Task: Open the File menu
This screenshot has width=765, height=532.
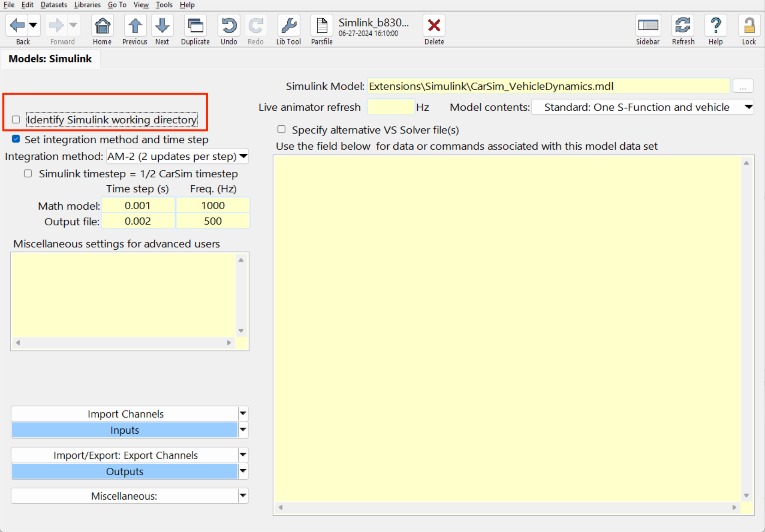Action: pyautogui.click(x=9, y=5)
